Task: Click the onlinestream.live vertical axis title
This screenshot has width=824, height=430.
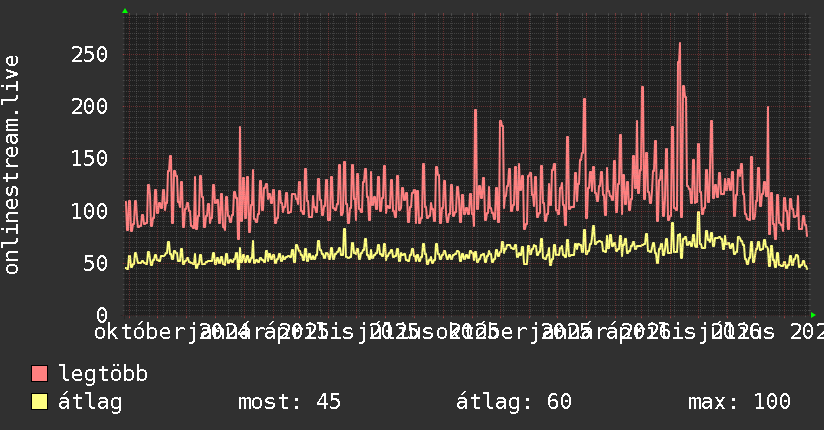Action: [12, 165]
